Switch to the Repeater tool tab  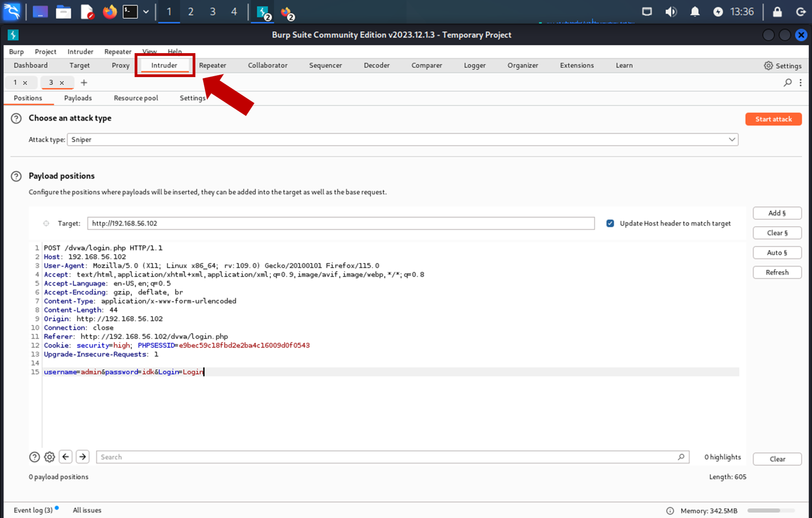click(212, 65)
